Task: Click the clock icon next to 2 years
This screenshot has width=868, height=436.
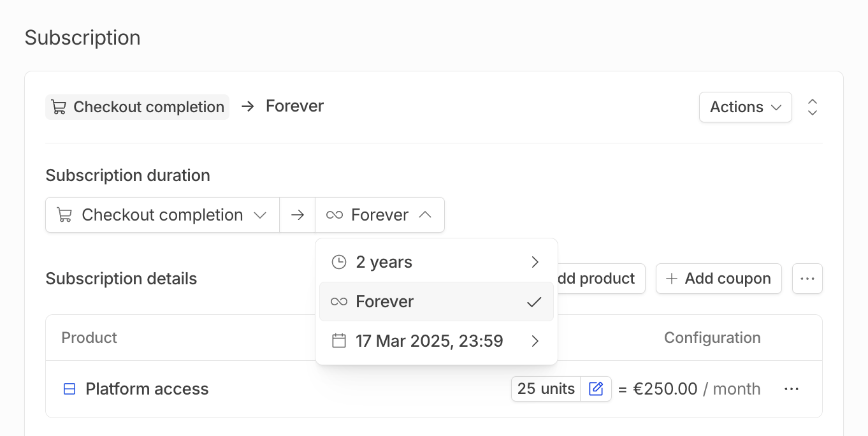Action: click(x=339, y=262)
